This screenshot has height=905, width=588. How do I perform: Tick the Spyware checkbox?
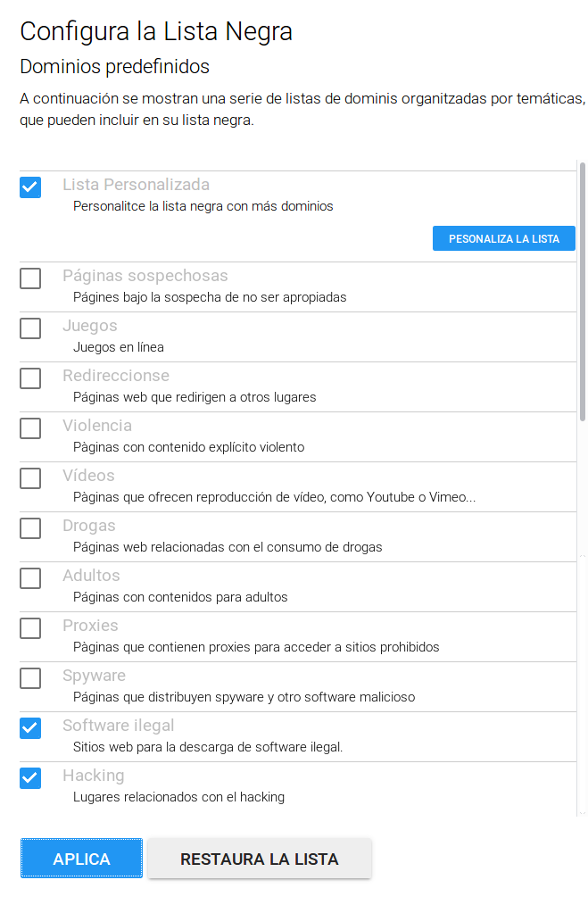pyautogui.click(x=30, y=678)
